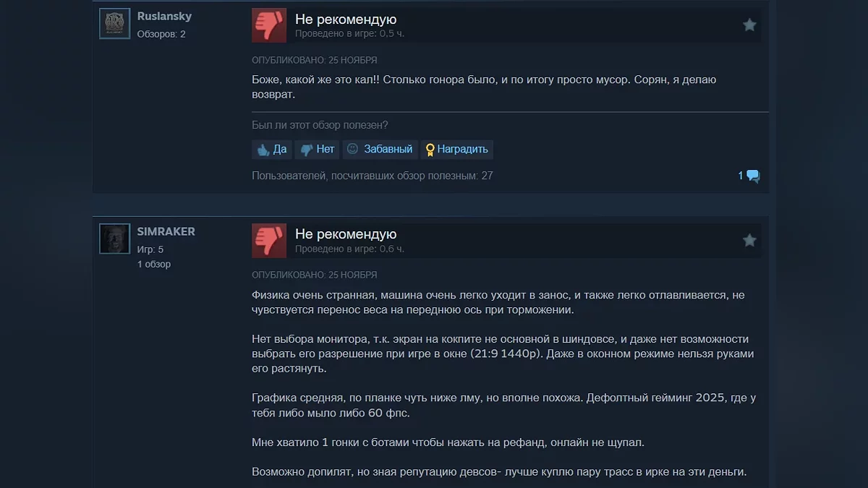Screen dimensions: 868x488
Task: Open the second "Не рекомендую" review title
Action: click(x=346, y=234)
